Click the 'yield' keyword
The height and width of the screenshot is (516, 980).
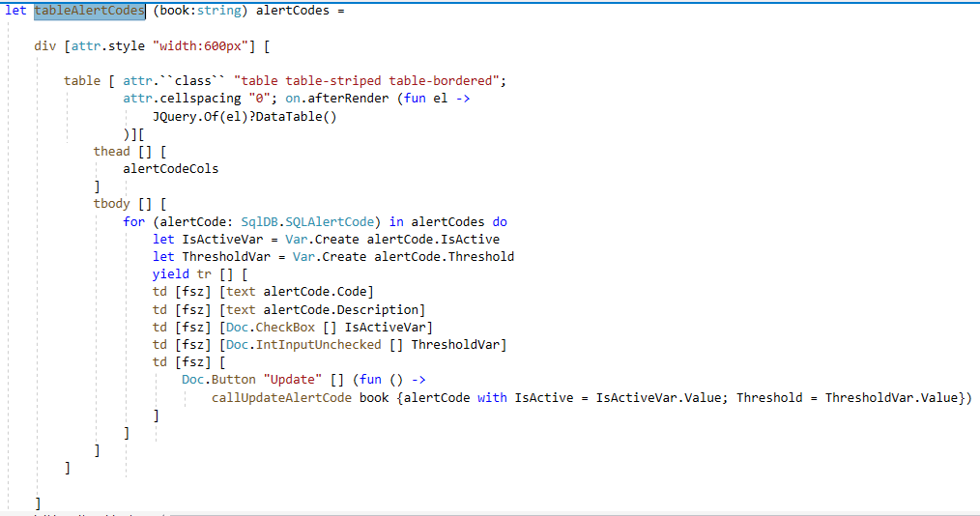(171, 274)
